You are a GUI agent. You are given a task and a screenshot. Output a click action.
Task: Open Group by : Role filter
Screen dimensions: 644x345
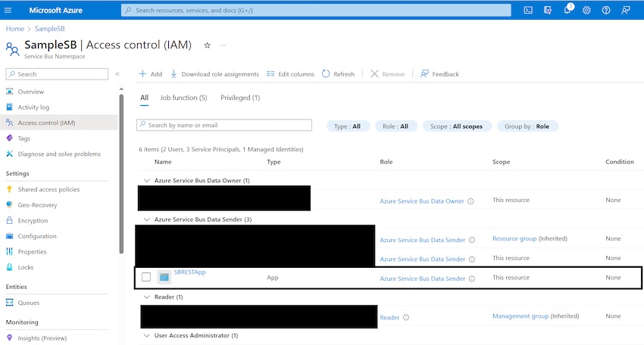(527, 126)
